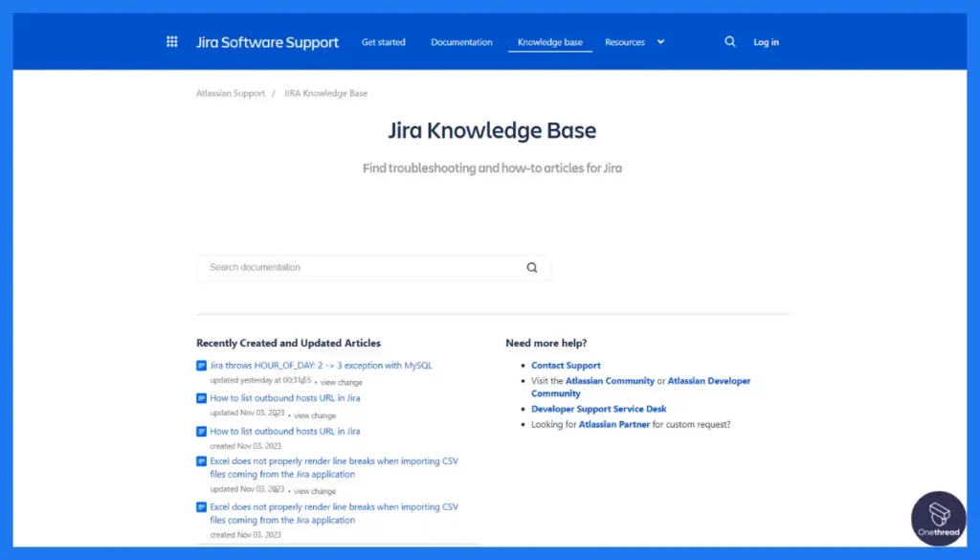Visit the Atlassian Community link
Image resolution: width=980 pixels, height=560 pixels.
coord(610,381)
